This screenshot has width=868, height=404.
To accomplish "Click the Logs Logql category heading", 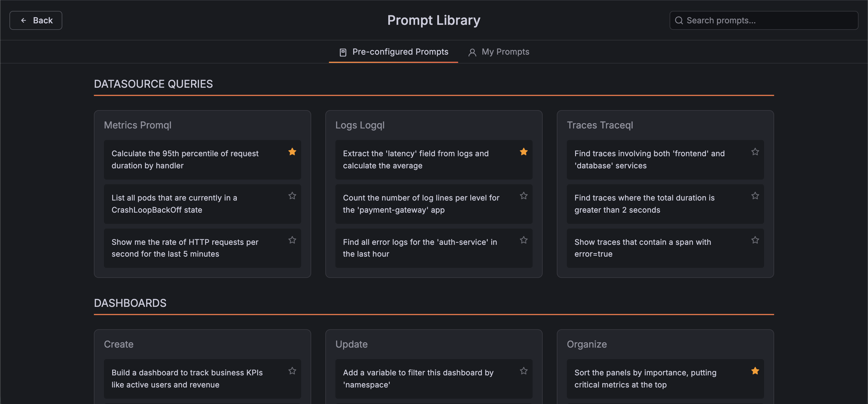I will point(360,125).
